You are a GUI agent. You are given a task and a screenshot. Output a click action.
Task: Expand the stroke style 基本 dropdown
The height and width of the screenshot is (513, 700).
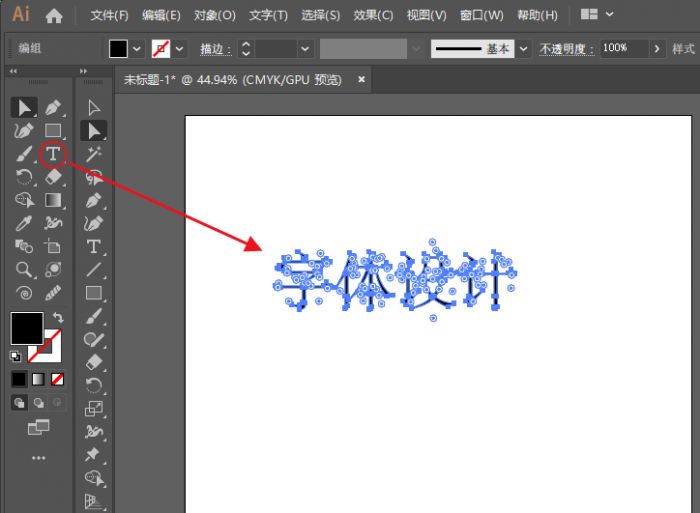pyautogui.click(x=526, y=49)
